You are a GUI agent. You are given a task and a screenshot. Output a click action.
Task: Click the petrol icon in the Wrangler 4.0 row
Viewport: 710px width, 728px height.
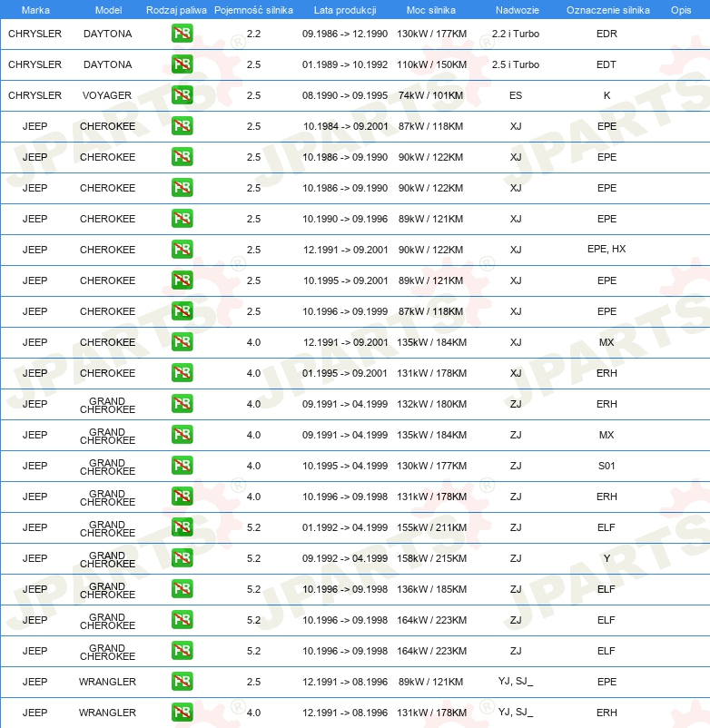[182, 713]
